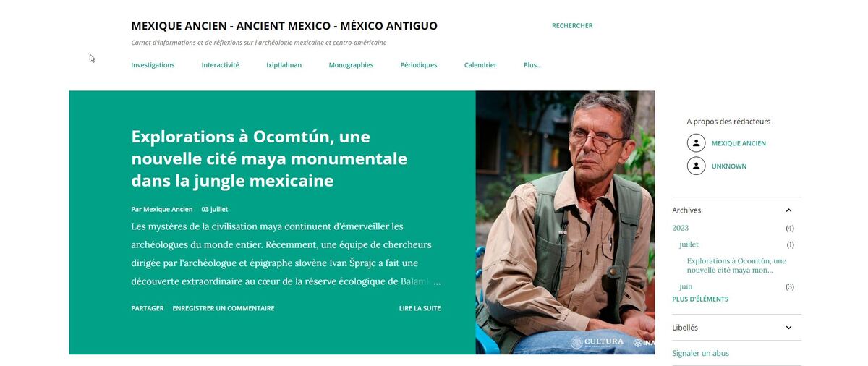This screenshot has width=868, height=366.
Task: Open the Plus… navigation dropdown
Action: click(x=532, y=65)
